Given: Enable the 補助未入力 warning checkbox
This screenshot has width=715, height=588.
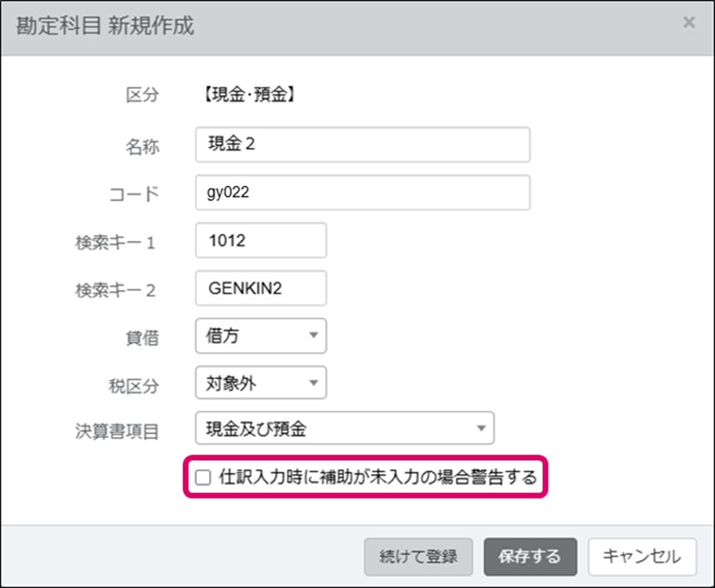Looking at the screenshot, I should pos(203,478).
